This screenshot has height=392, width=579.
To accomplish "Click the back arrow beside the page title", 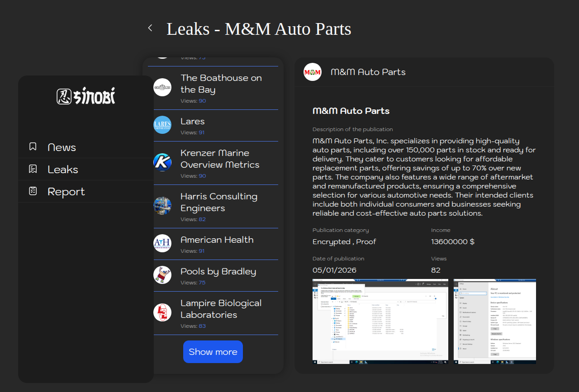I will pos(150,28).
